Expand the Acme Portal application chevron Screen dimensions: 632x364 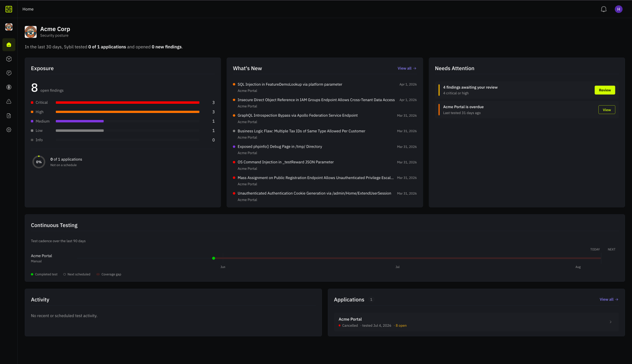pyautogui.click(x=610, y=322)
